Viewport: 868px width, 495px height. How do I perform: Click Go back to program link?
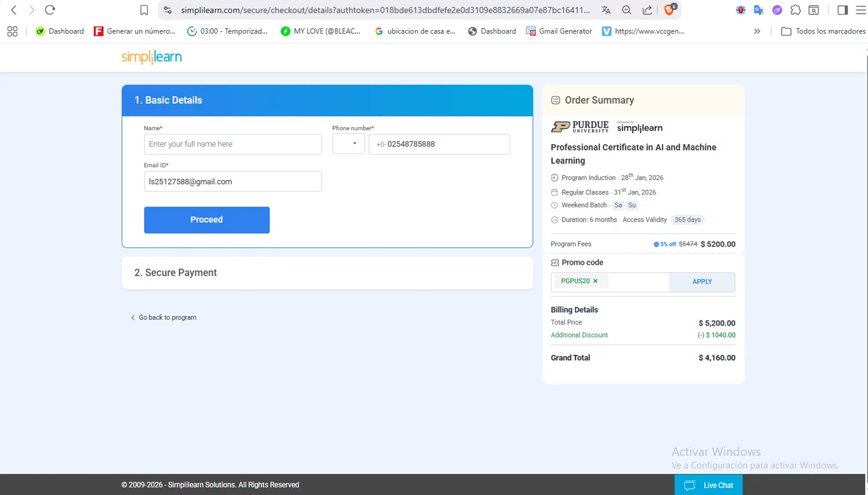[x=164, y=317]
